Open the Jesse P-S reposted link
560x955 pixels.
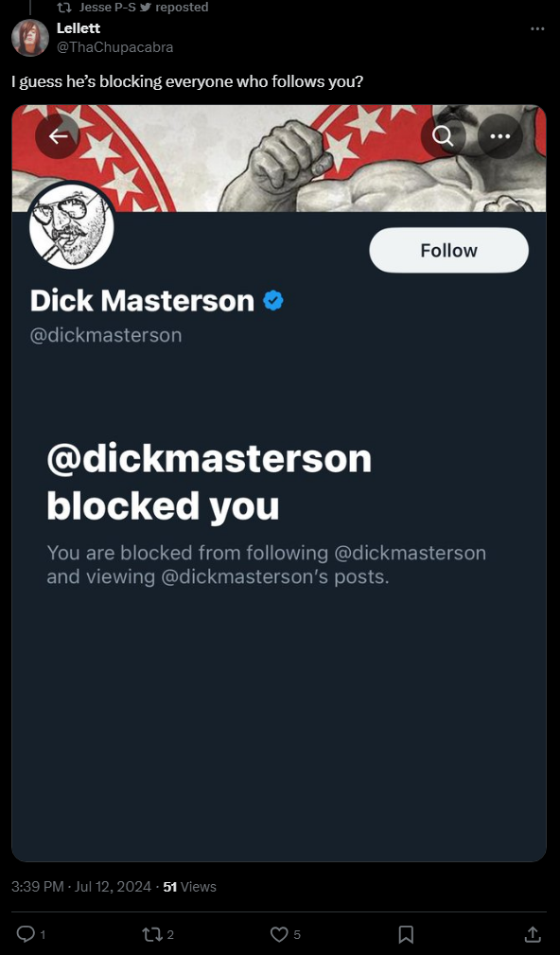(x=144, y=8)
